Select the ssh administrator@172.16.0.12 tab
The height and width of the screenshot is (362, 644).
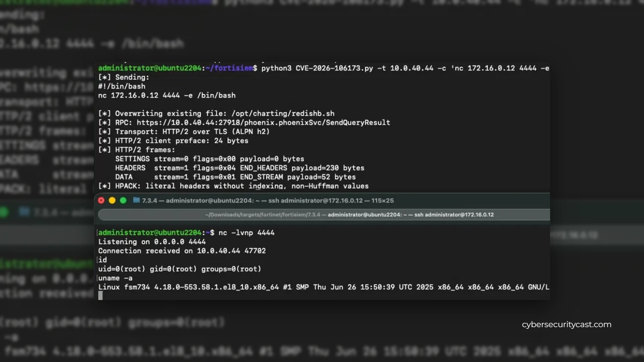point(324,215)
